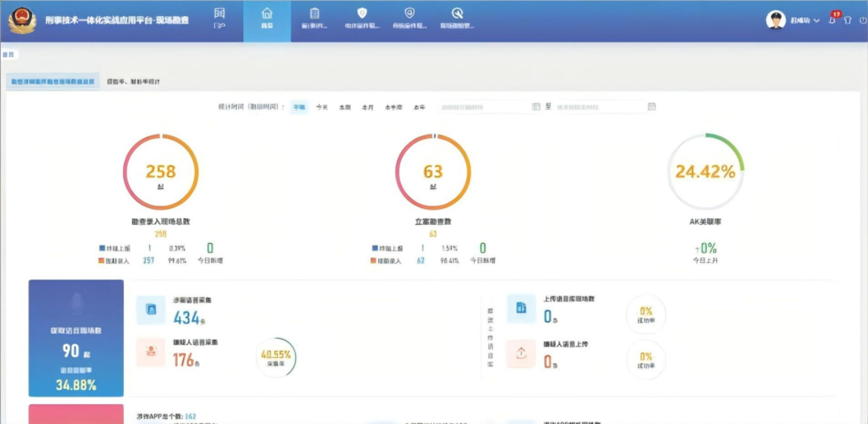
Task: Click the clipboard icon in navigation bar
Action: click(x=314, y=17)
